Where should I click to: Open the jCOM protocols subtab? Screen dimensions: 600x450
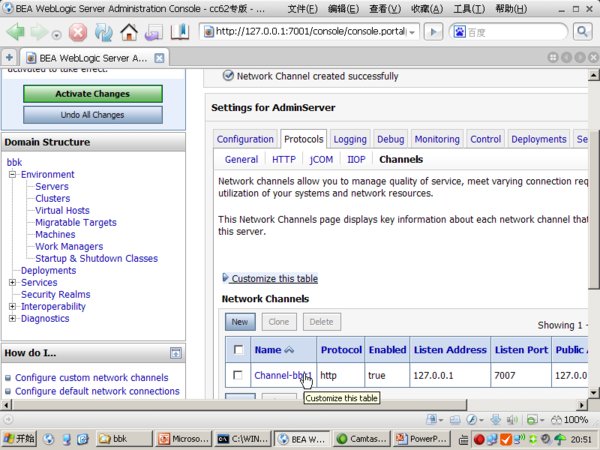tap(321, 159)
